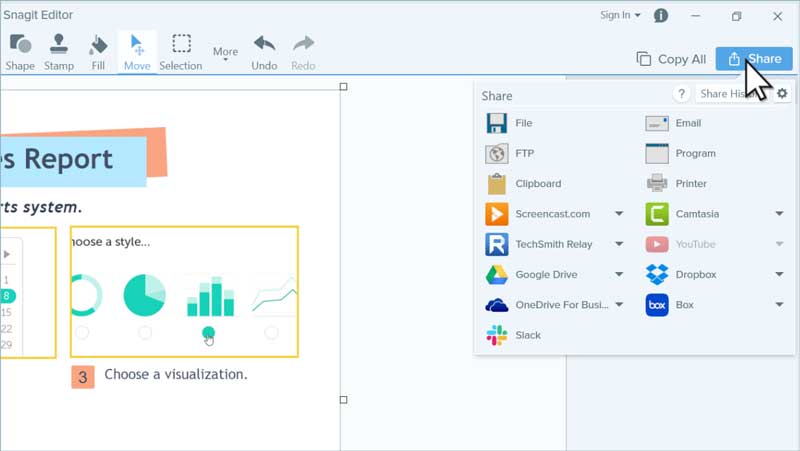Open share settings gear
The height and width of the screenshot is (451, 800).
(x=782, y=93)
